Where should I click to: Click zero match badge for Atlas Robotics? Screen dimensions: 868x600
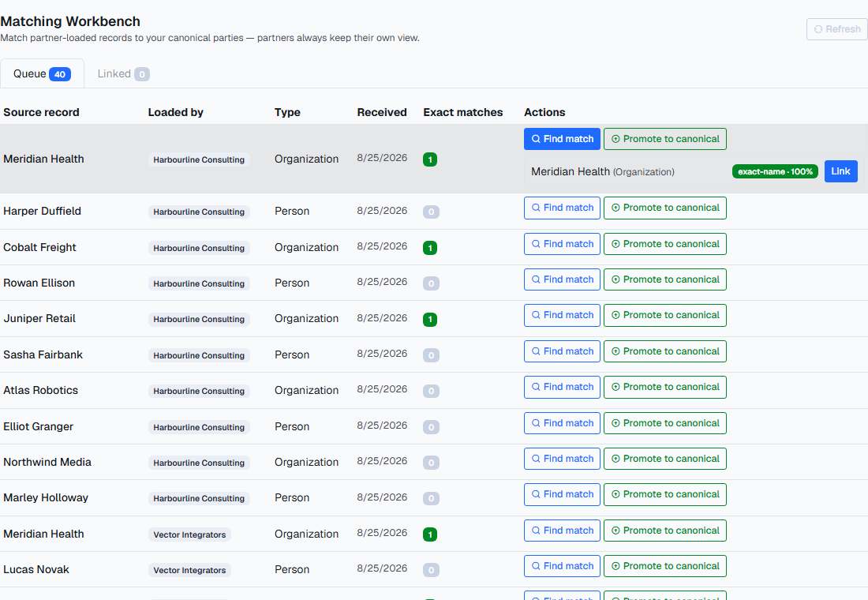pyautogui.click(x=431, y=391)
